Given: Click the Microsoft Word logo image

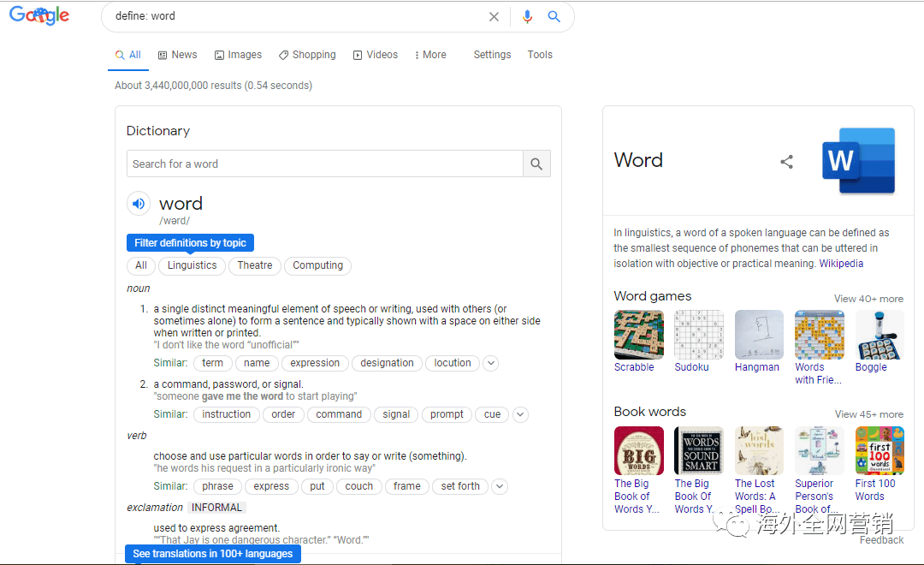Looking at the screenshot, I should (858, 161).
